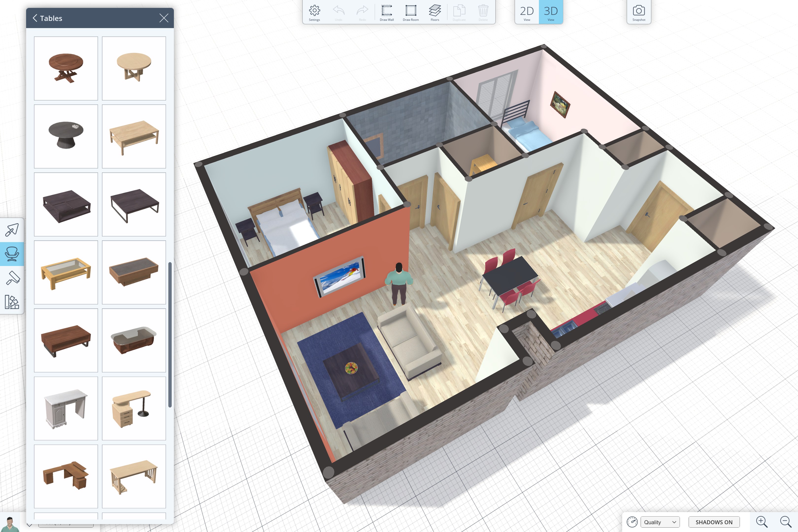Viewport: 798px width, 532px height.
Task: Pick the glass-top light wood coffee table
Action: coord(66,272)
